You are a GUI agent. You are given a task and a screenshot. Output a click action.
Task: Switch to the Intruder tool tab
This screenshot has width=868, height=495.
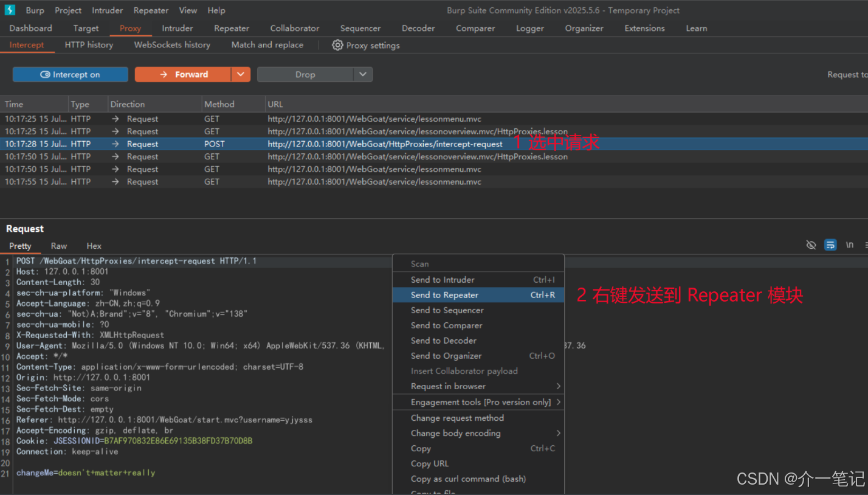tap(177, 28)
